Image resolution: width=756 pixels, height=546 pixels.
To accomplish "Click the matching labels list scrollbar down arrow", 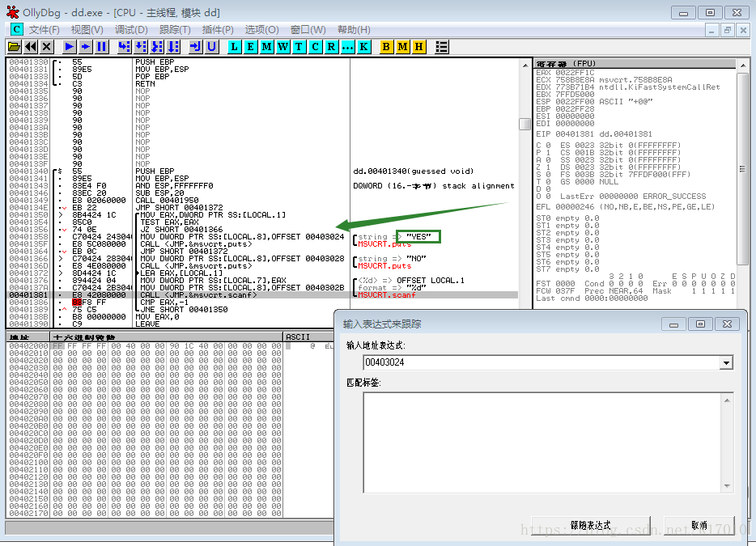I will [727, 486].
